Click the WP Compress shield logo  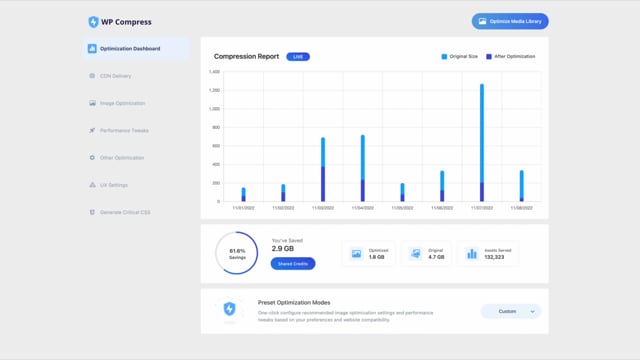coord(93,22)
